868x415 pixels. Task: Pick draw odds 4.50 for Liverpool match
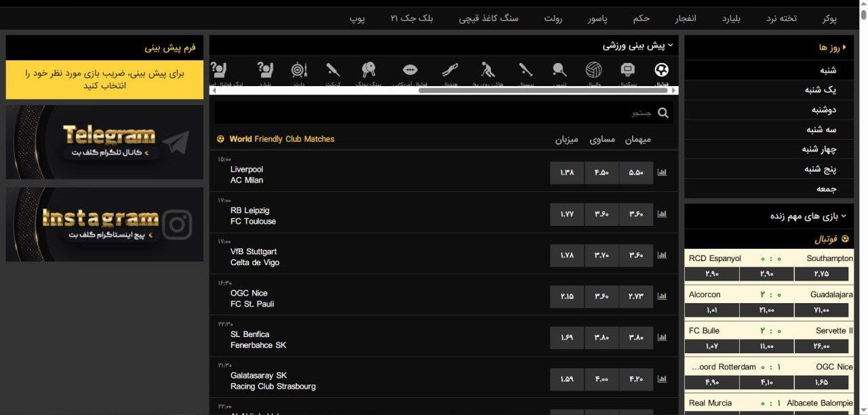[x=601, y=173]
